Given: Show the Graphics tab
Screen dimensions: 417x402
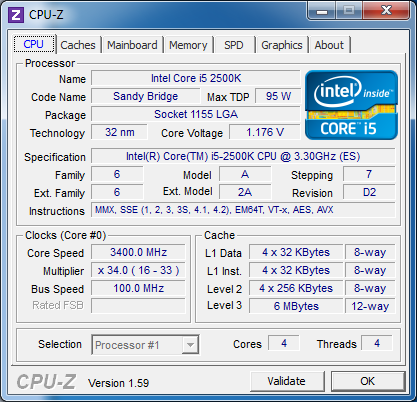Looking at the screenshot, I should point(282,45).
